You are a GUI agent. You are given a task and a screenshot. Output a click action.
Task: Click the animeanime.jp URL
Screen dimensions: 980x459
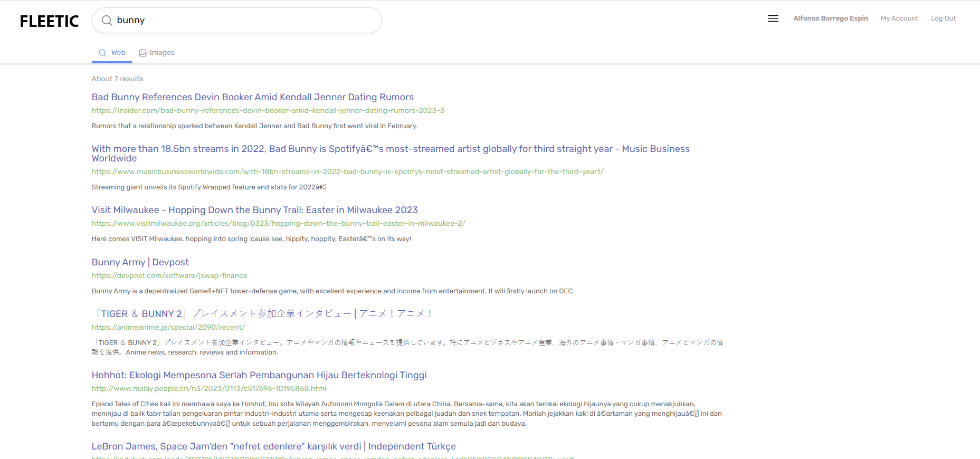click(168, 328)
